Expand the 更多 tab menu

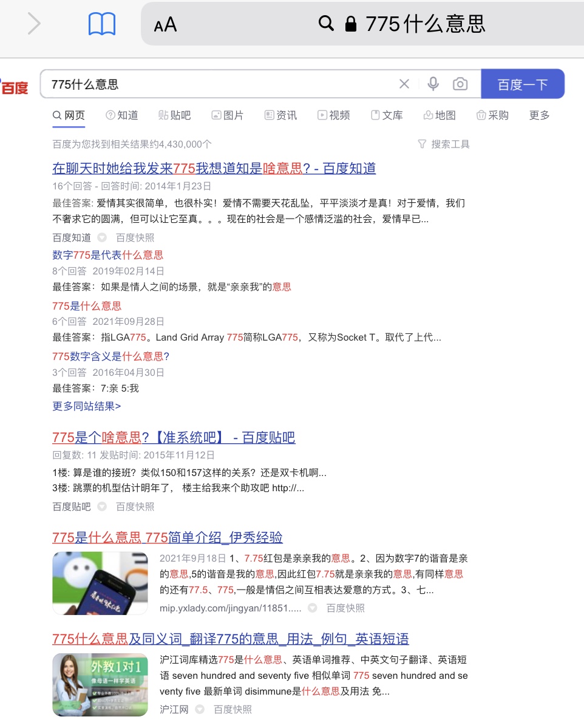tap(540, 115)
